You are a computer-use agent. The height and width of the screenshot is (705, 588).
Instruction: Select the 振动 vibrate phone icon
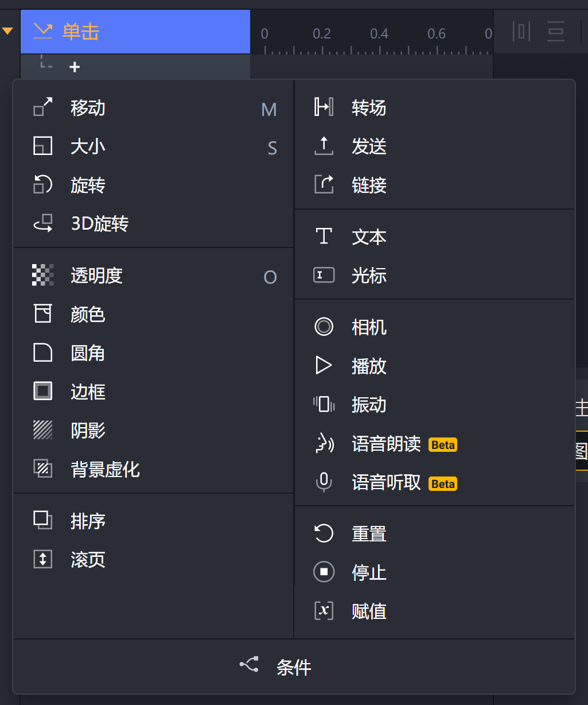click(324, 404)
